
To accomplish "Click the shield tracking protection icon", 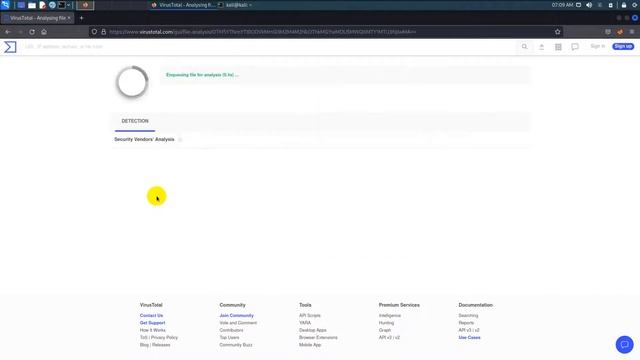I will point(94,32).
